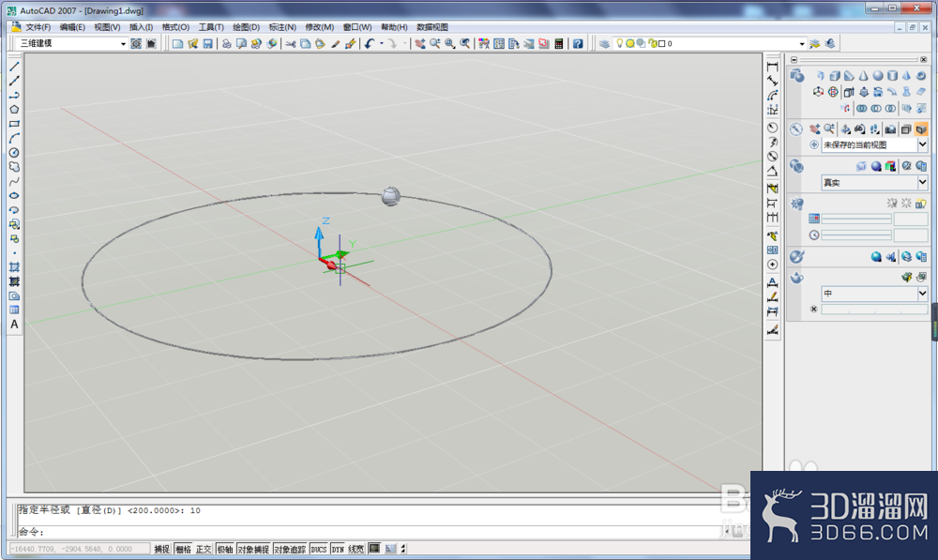Click the Workspace settings gear icon
Viewport: 938px width, 560px height.
coord(136,44)
